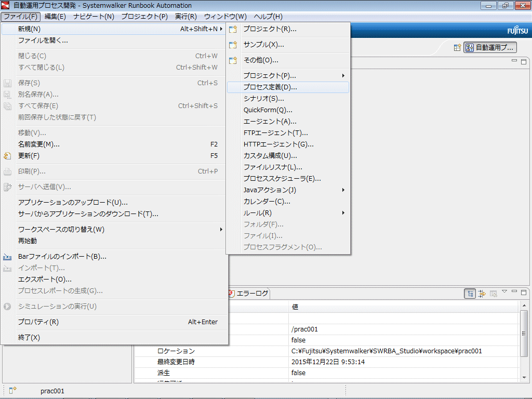Choose Barファイルのインポート(B)...
532x399 pixels.
(113, 257)
